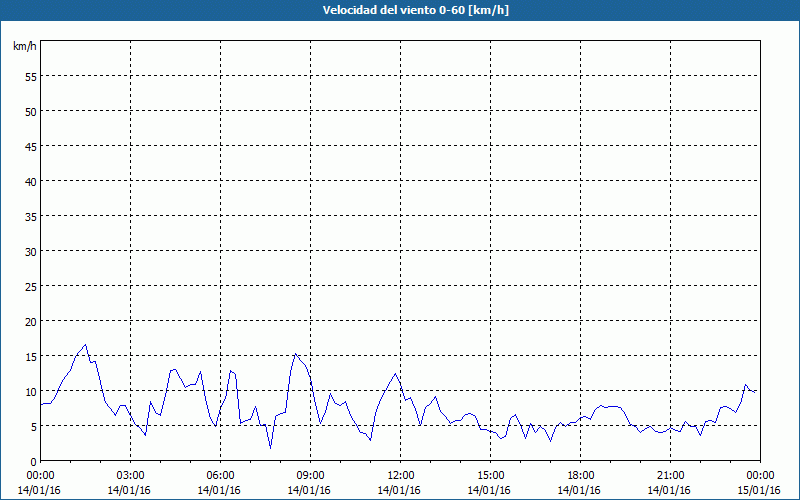The height and width of the screenshot is (500, 800).
Task: Click the '14/01/16' date under 09:00
Action: pyautogui.click(x=309, y=490)
